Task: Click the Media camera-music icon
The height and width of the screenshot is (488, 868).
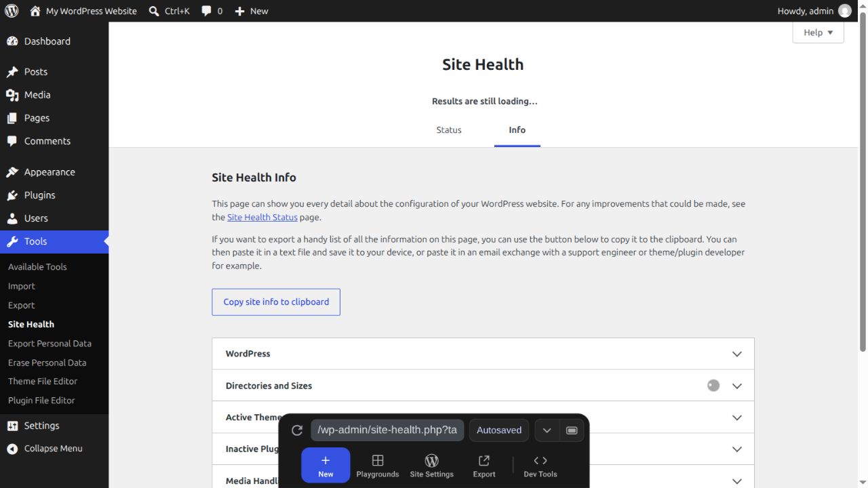Action: (12, 95)
